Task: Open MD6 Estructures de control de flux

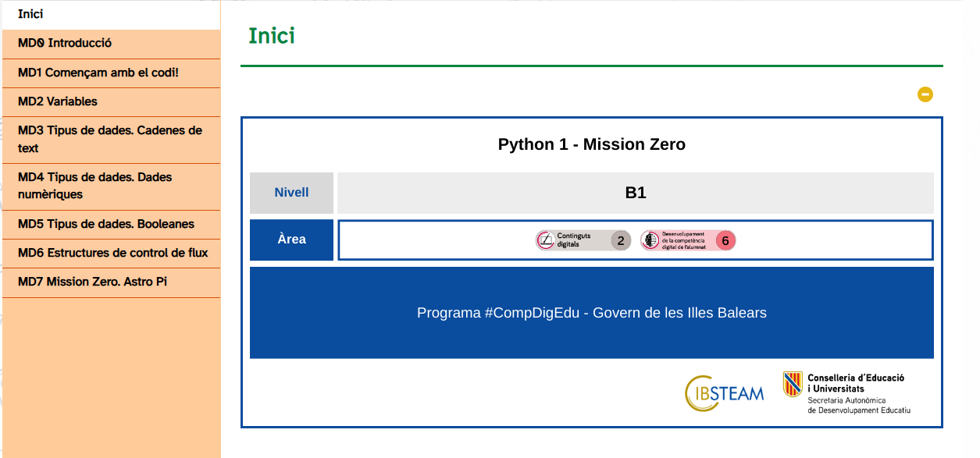Action: [x=111, y=254]
